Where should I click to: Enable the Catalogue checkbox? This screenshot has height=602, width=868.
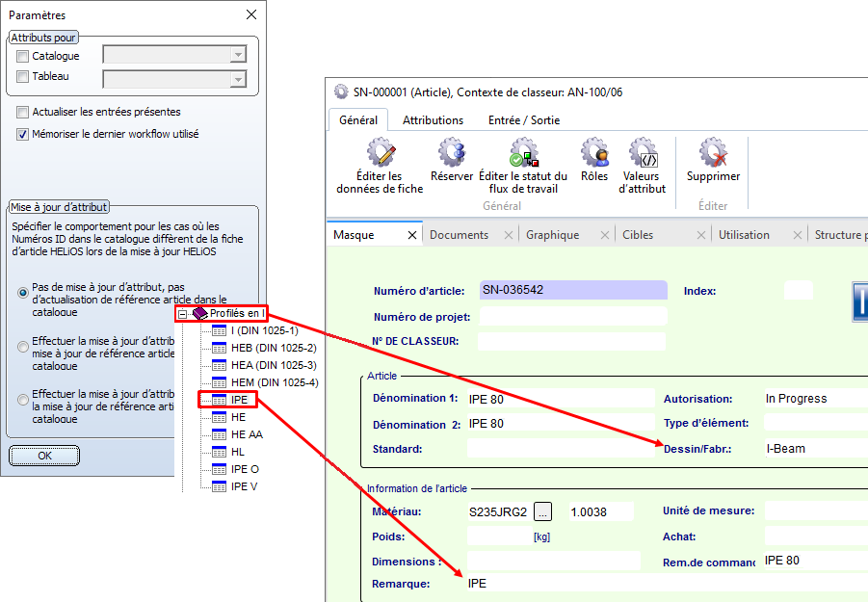pos(23,56)
